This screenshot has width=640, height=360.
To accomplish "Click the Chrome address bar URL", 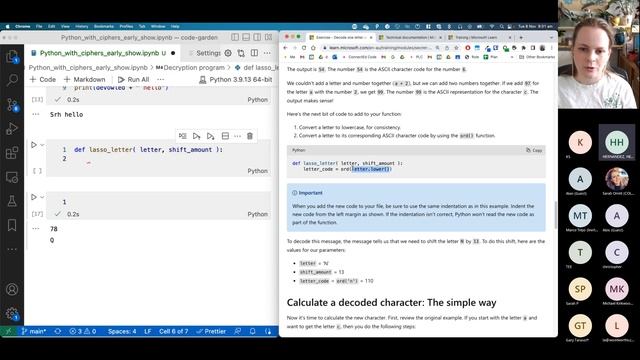I will tap(380, 48).
